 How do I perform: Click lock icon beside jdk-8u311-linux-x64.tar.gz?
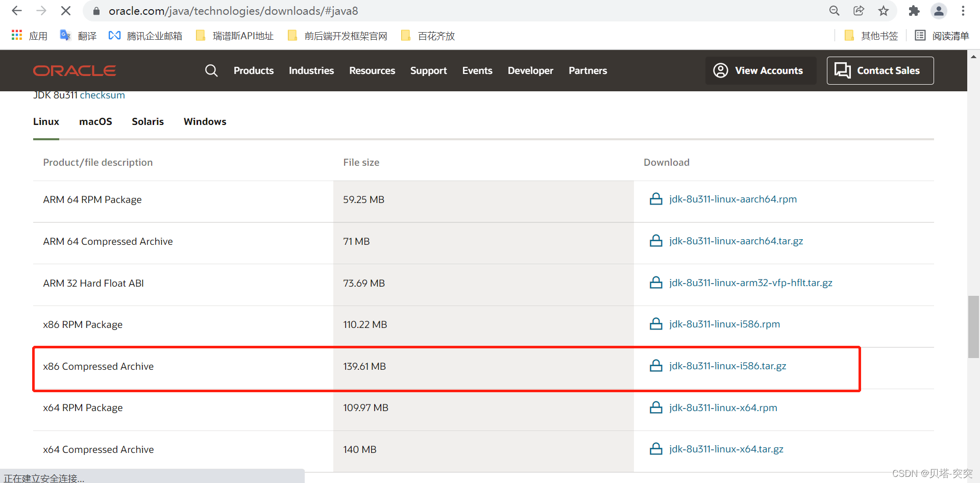(x=656, y=449)
